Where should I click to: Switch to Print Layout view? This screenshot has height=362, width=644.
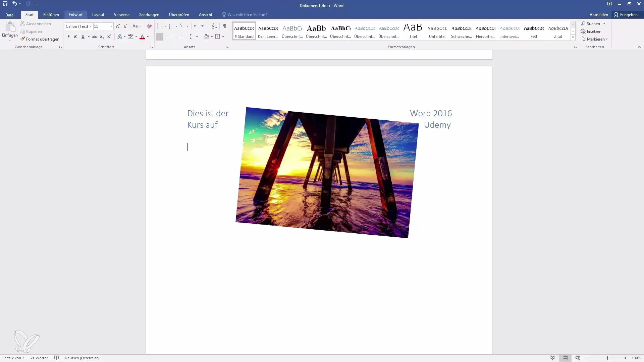tap(565, 358)
